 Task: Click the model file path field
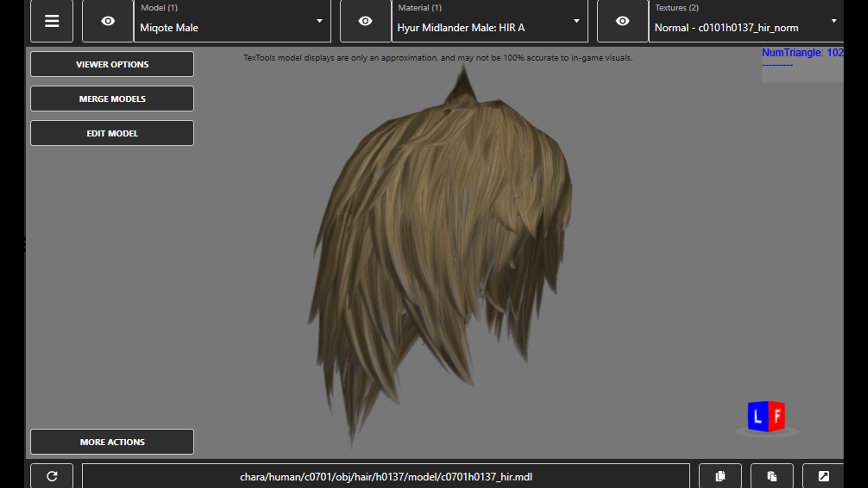386,477
